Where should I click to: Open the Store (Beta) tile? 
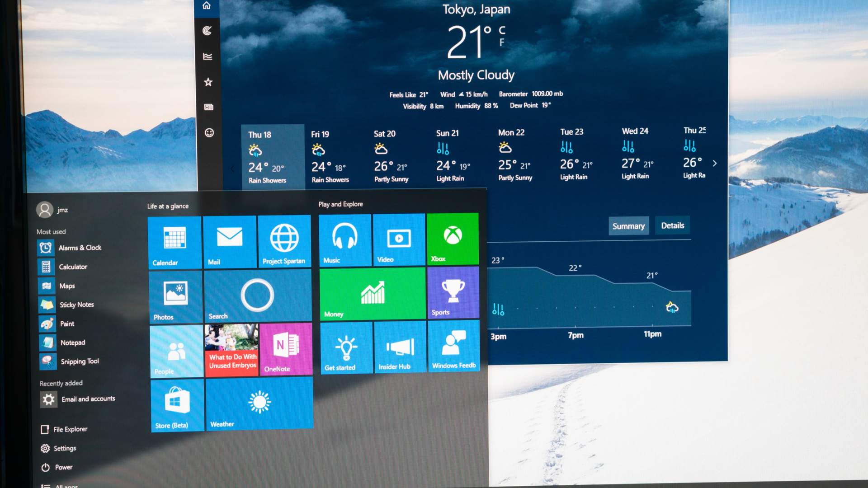click(x=177, y=406)
